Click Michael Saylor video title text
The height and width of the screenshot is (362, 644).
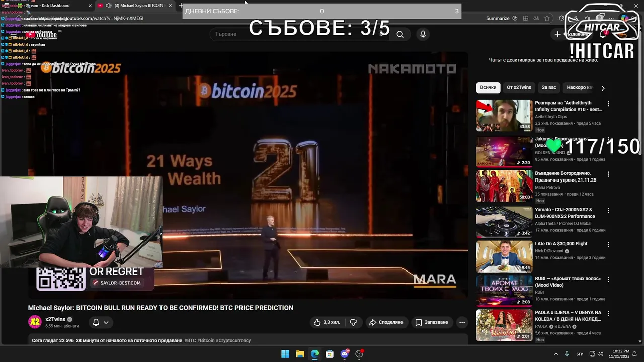tap(160, 308)
